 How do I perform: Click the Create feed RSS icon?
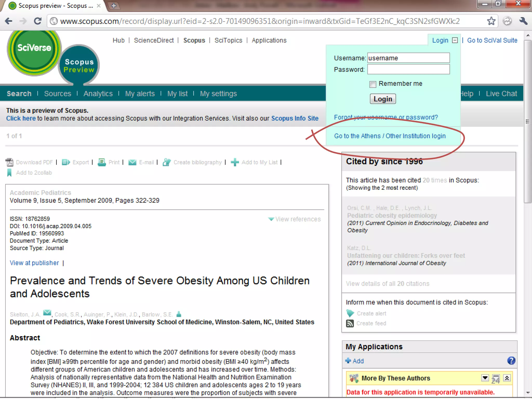coord(350,323)
